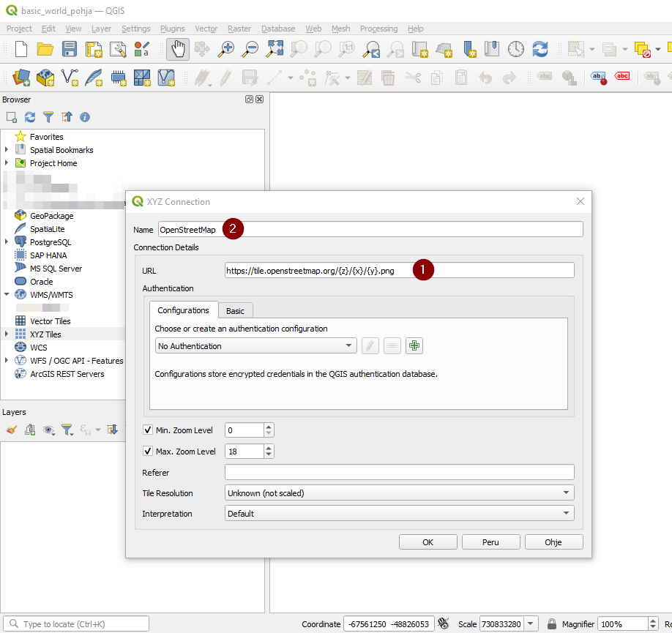Open Data Source Manager icon
672x633 pixels.
click(21, 78)
